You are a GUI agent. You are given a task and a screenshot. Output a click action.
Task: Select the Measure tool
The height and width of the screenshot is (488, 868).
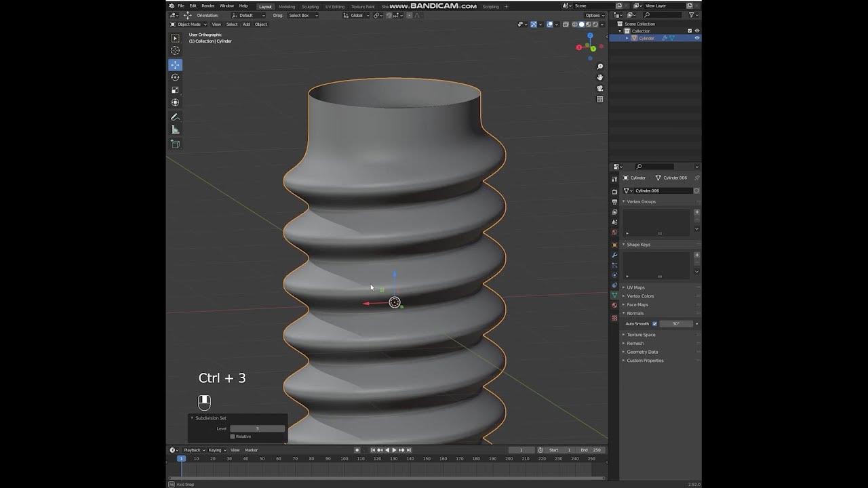tap(175, 129)
